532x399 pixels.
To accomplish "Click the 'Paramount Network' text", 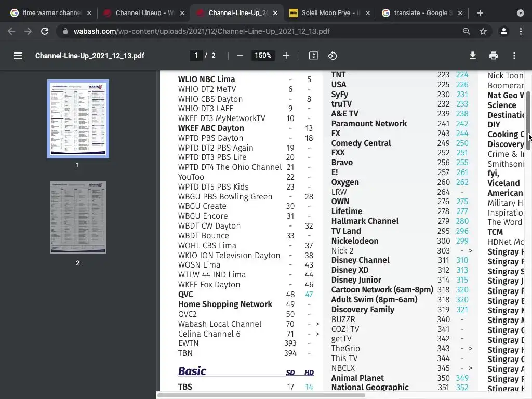I will point(369,124).
